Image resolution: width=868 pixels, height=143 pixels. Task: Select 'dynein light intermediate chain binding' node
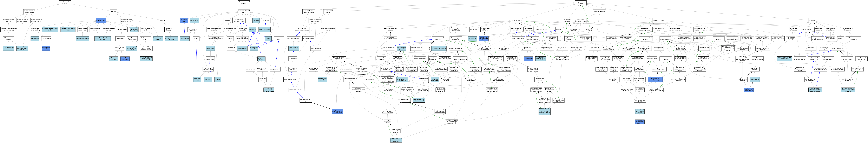[x=134, y=29]
